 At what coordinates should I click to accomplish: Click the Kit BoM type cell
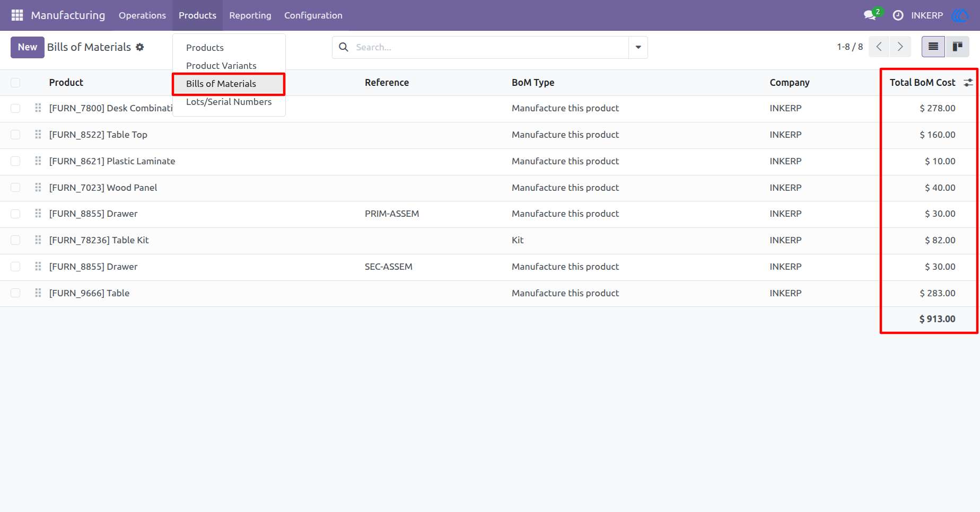coord(518,240)
